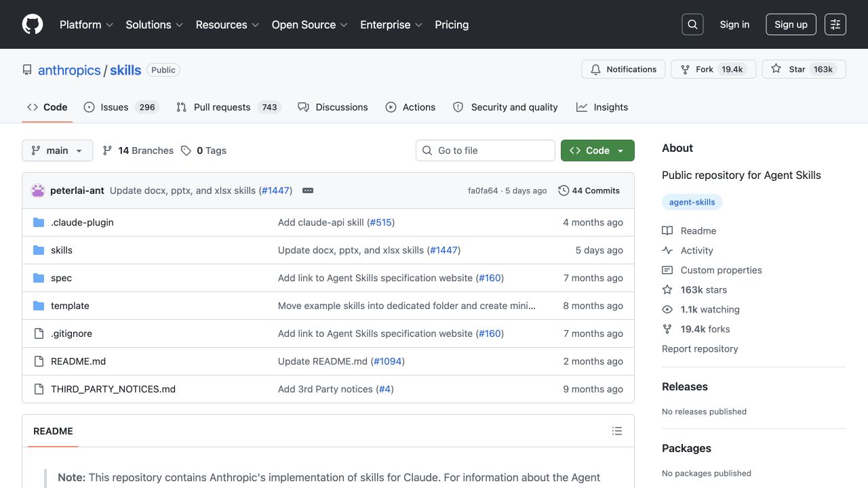The width and height of the screenshot is (868, 488).
Task: View the 1.1k watching link
Action: point(701,309)
